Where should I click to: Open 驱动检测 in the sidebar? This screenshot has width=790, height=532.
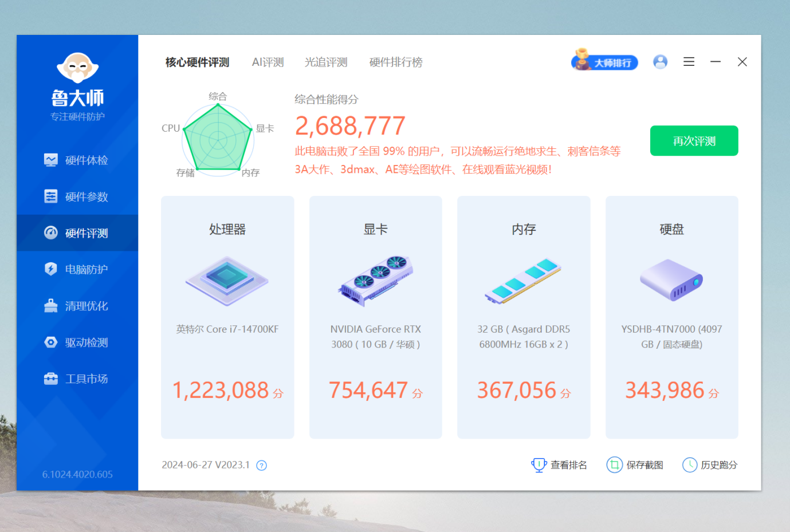coord(77,342)
